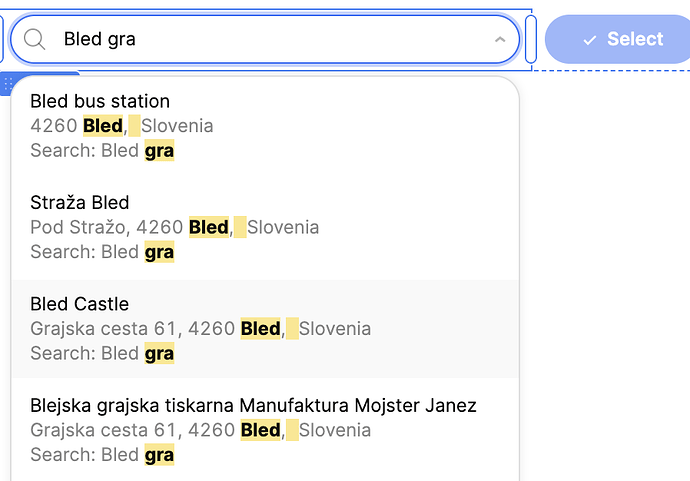
Task: Choose the "Bled bus station" suggestion
Action: (x=265, y=126)
